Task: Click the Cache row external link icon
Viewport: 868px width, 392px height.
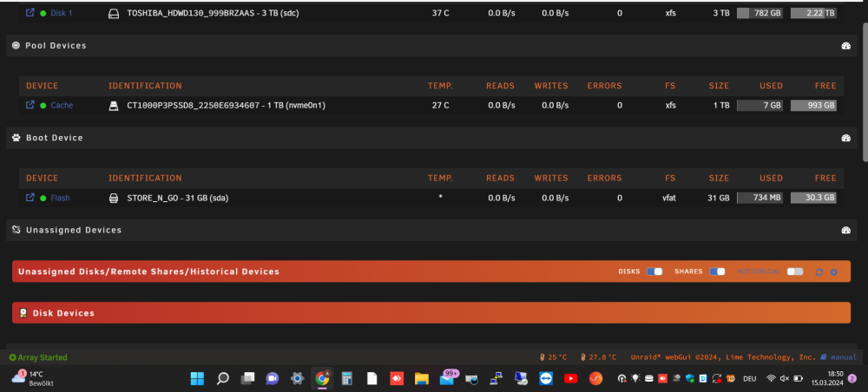Action: (x=30, y=104)
